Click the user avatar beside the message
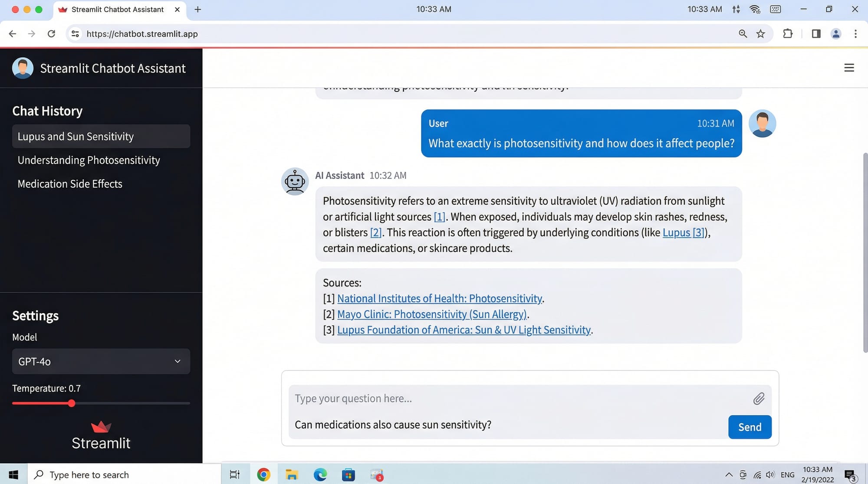Image resolution: width=868 pixels, height=484 pixels. click(762, 124)
